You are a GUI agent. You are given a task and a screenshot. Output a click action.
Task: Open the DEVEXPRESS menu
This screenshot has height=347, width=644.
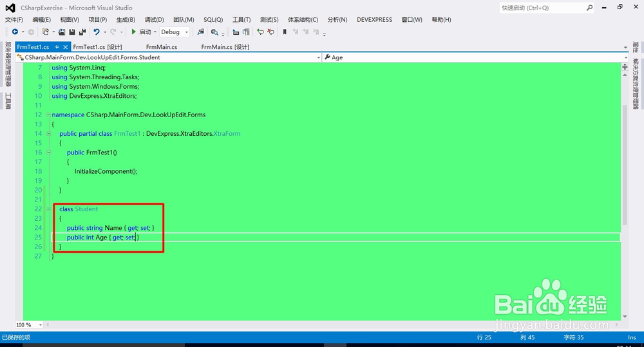(x=374, y=20)
